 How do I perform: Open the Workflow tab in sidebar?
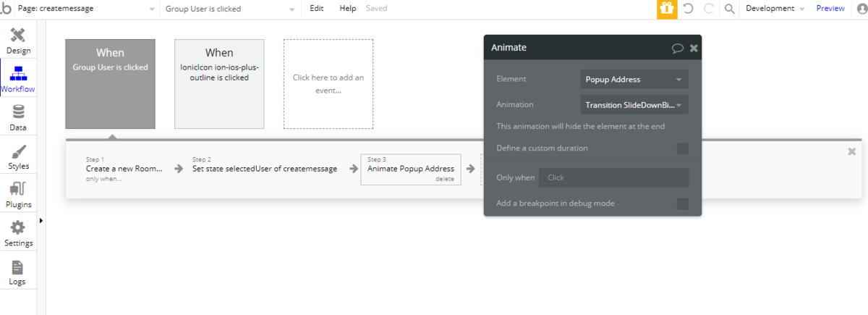point(18,79)
